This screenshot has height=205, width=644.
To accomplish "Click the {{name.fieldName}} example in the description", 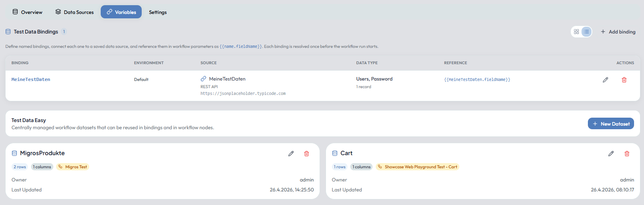I will [241, 46].
